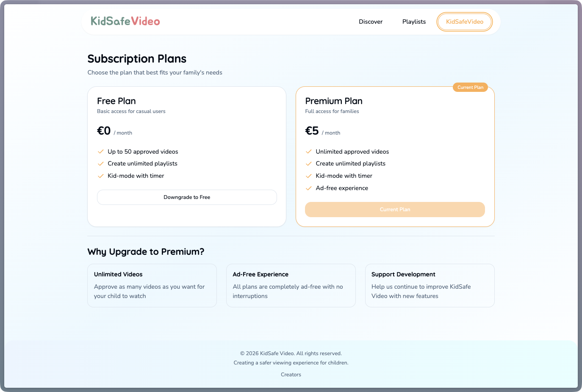Click Downgrade to Free button
The image size is (582, 392).
click(x=187, y=197)
